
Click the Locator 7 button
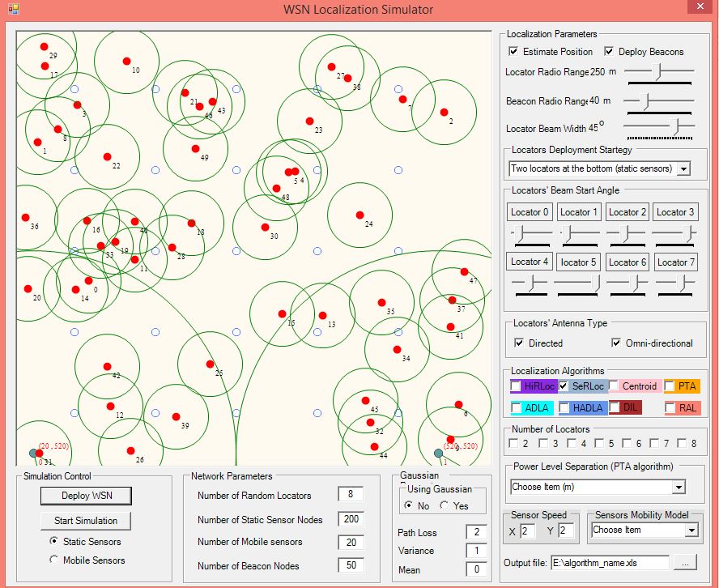tap(674, 262)
